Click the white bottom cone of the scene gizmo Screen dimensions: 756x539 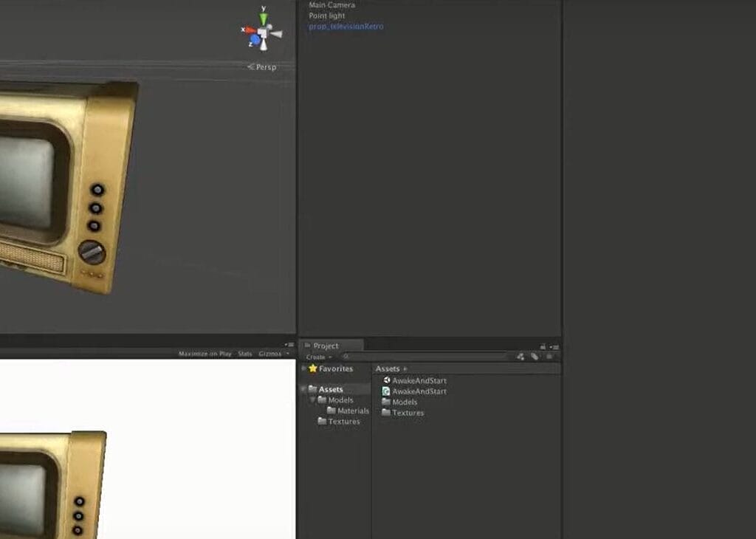point(264,45)
